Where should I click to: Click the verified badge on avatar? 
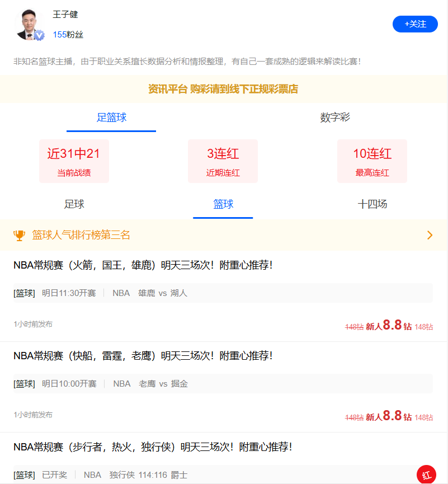(39, 35)
